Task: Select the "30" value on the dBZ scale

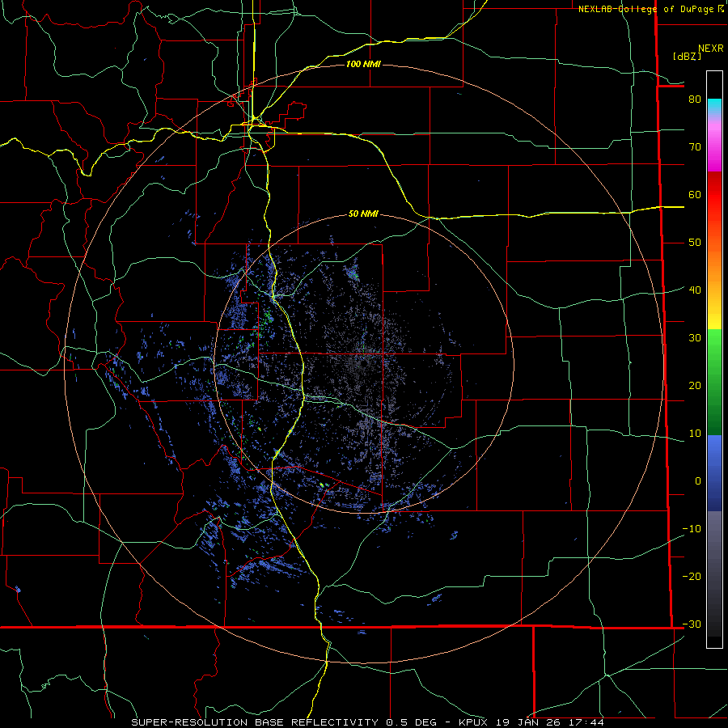Action: coord(695,338)
